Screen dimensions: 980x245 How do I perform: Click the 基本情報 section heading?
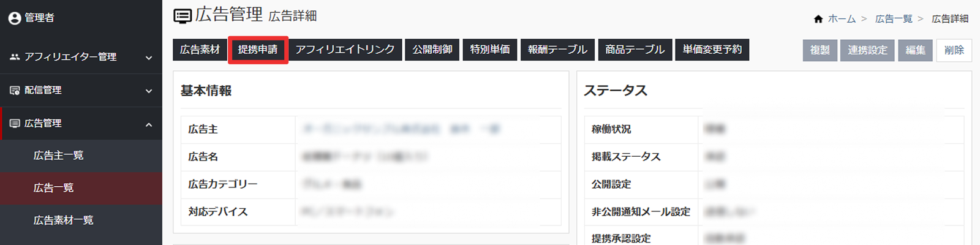pos(206,91)
